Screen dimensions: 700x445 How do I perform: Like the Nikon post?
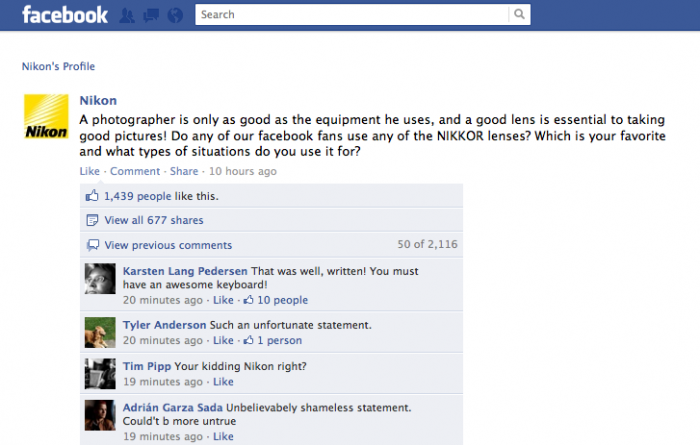pos(89,171)
